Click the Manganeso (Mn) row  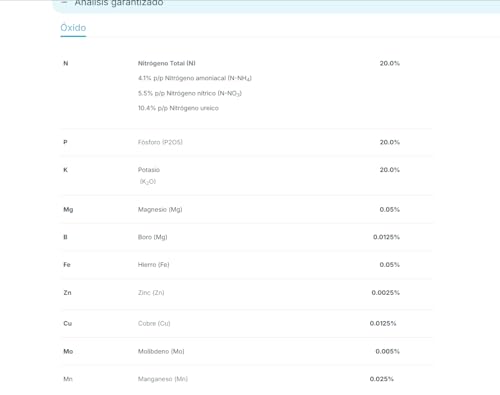pyautogui.click(x=247, y=379)
